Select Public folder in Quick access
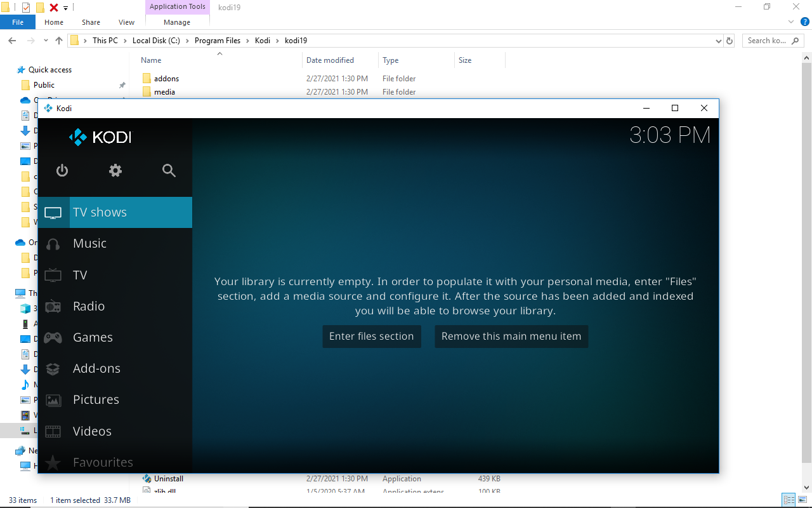The width and height of the screenshot is (812, 508). tap(44, 85)
